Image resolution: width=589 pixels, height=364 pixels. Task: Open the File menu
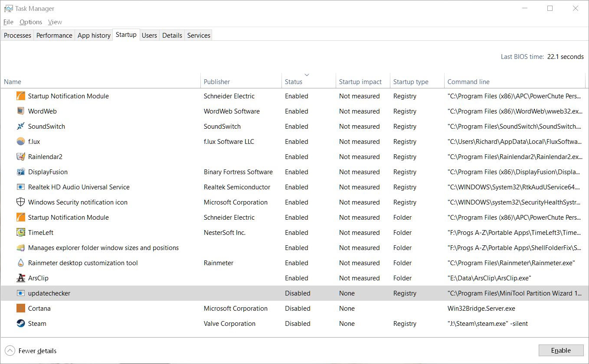click(x=8, y=22)
